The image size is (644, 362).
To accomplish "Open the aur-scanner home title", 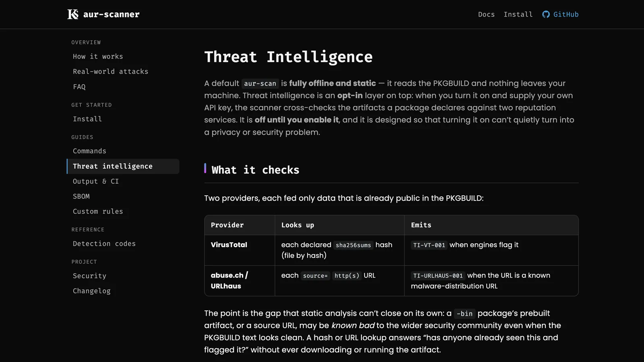I will [111, 14].
